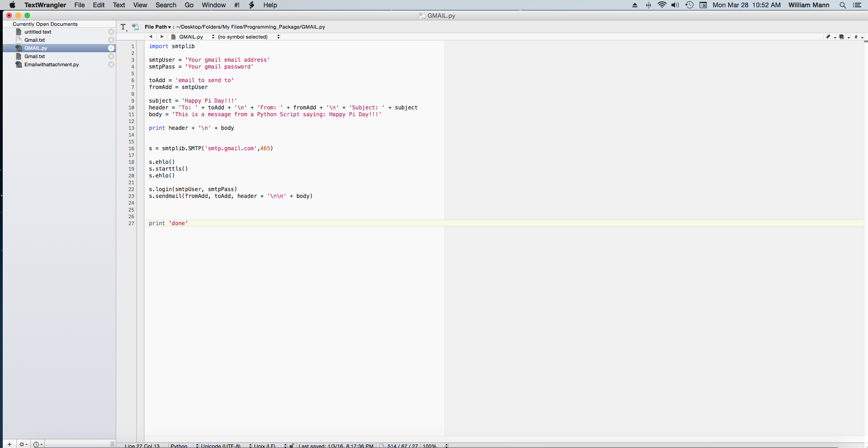The width and height of the screenshot is (868, 448).
Task: Open the # line number jump popup
Action: tap(858, 37)
